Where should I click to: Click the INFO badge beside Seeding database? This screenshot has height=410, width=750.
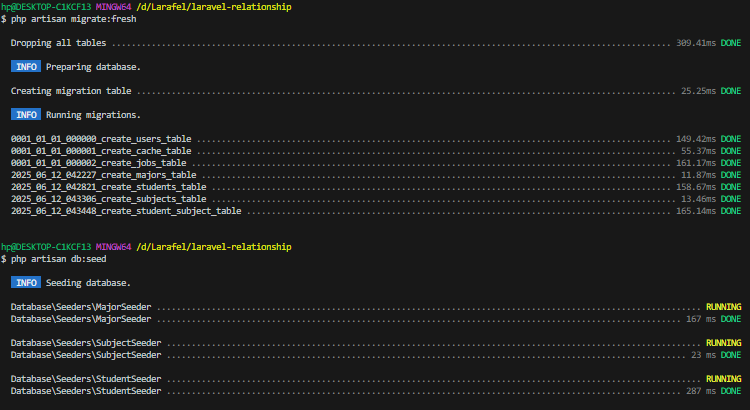point(26,283)
